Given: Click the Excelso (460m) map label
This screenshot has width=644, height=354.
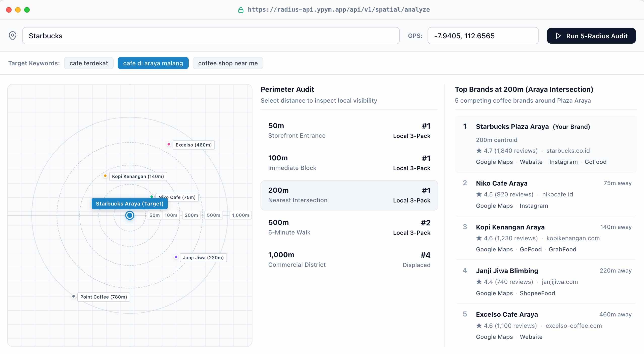Looking at the screenshot, I should 194,145.
